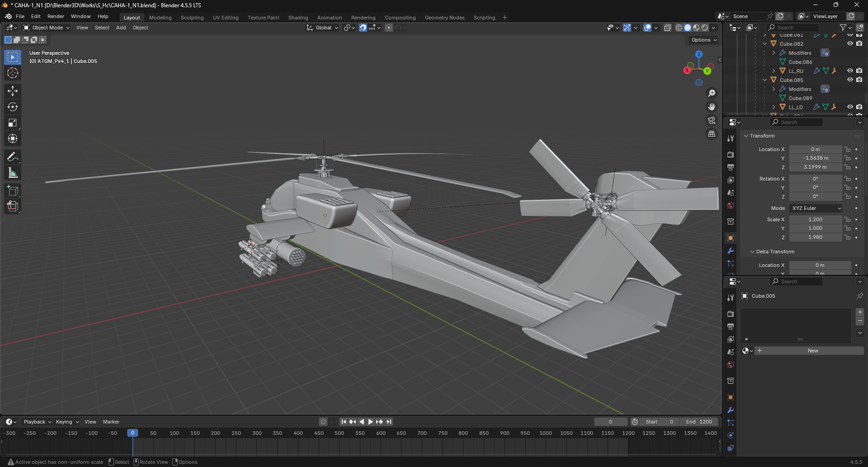
Task: Lock Rotation X transform
Action: point(847,179)
